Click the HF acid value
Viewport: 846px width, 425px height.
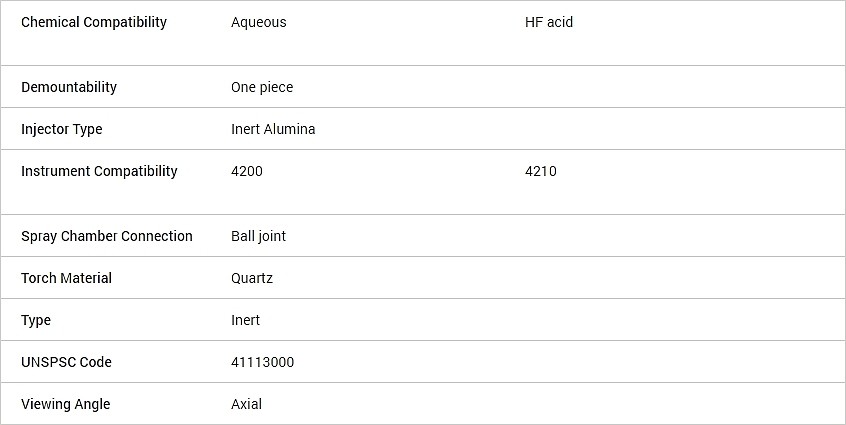pos(549,22)
